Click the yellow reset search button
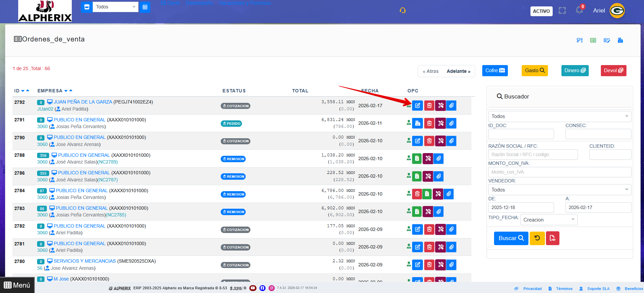This screenshot has width=644, height=293. point(537,238)
